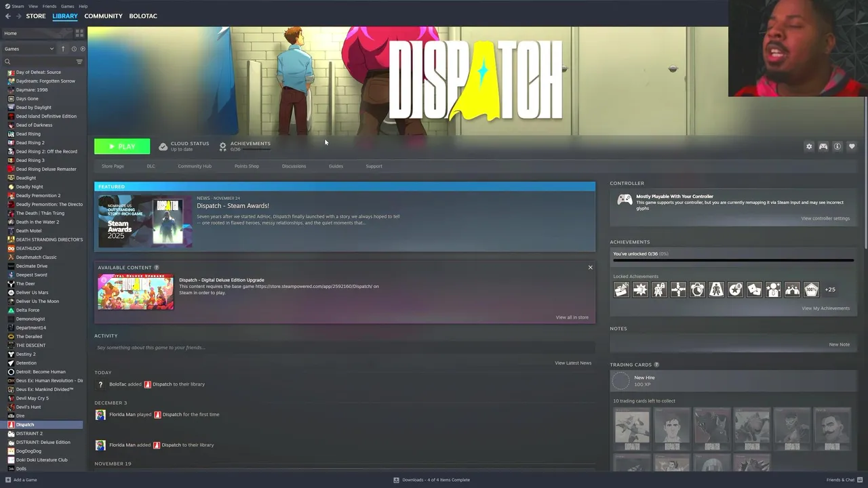Screen dimensions: 868x488
Task: Go back with the left arrow
Action: pos(8,16)
